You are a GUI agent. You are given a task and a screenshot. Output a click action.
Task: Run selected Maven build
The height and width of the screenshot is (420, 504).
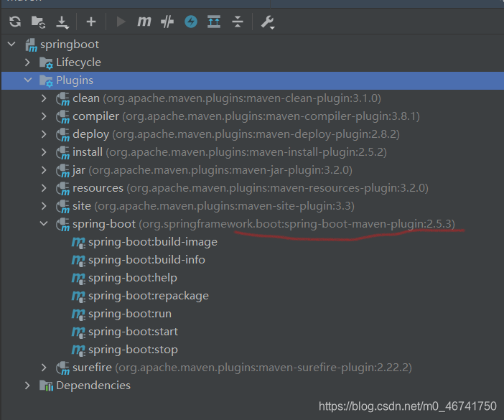tap(121, 22)
